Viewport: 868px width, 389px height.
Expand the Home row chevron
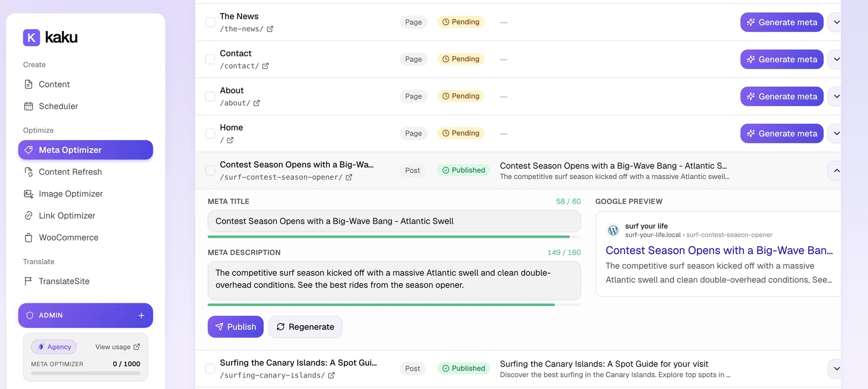click(836, 133)
